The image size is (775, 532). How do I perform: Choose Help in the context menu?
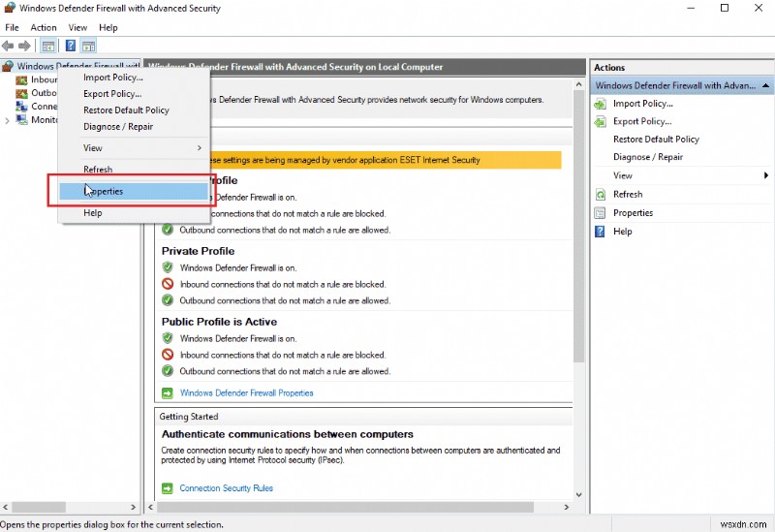[x=134, y=213]
